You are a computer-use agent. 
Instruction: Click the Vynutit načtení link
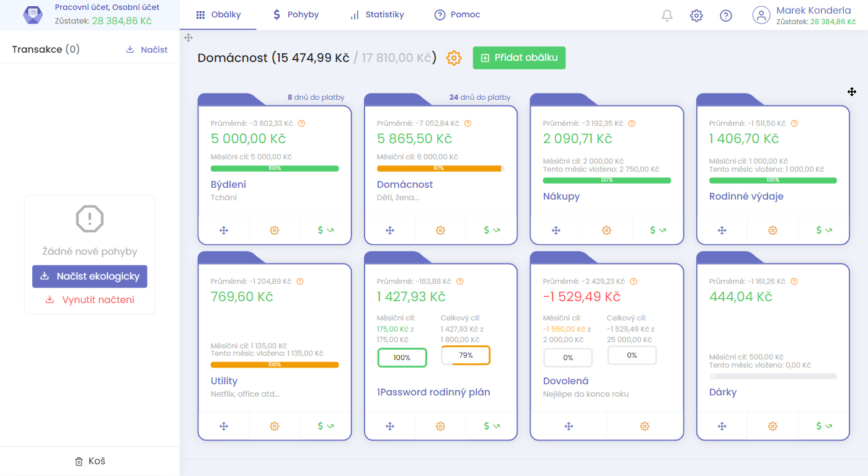point(90,300)
